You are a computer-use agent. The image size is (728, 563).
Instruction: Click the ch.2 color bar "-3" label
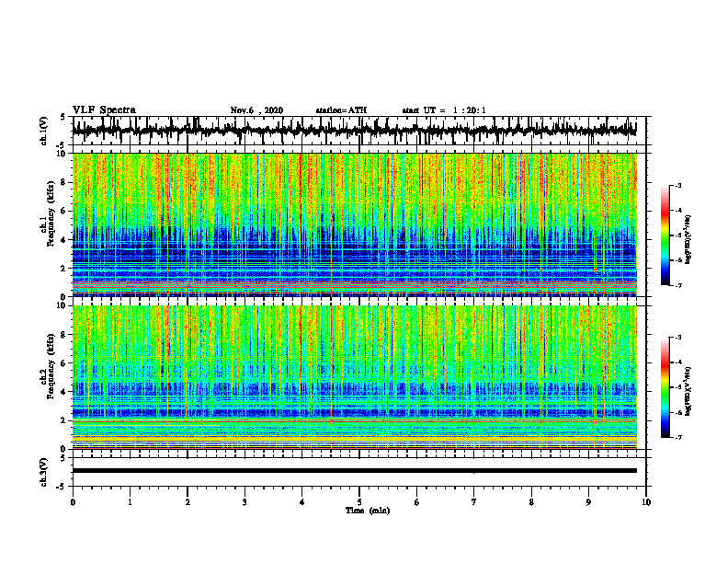click(677, 338)
